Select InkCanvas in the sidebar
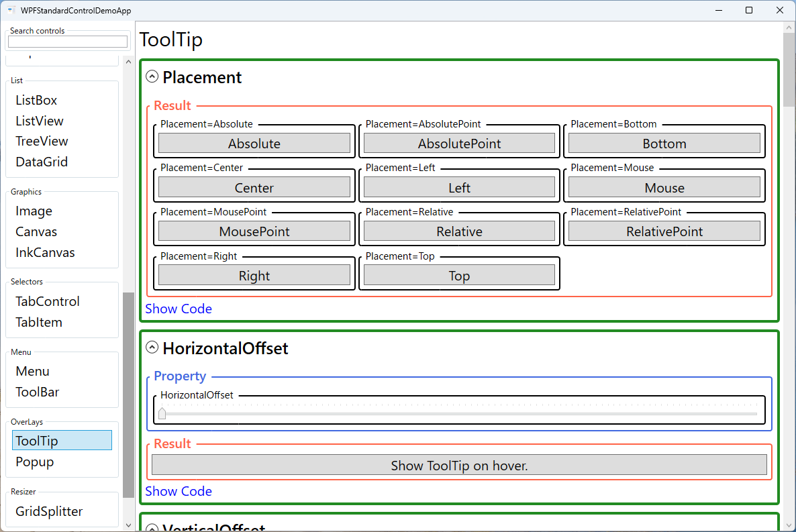The height and width of the screenshot is (532, 796). (x=45, y=252)
